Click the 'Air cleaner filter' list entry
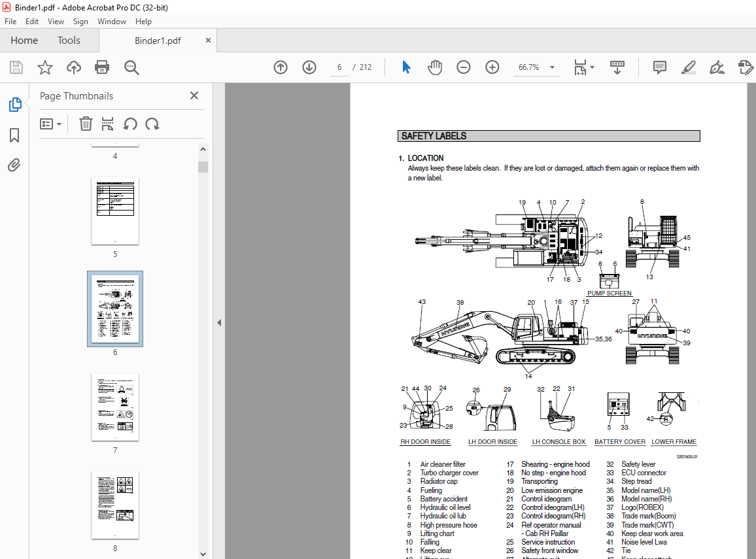Viewport: 756px width, 559px height. [x=443, y=464]
